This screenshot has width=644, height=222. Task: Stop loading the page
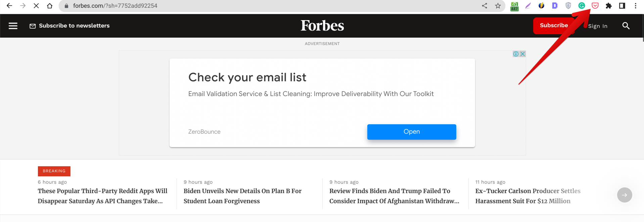[x=36, y=6]
